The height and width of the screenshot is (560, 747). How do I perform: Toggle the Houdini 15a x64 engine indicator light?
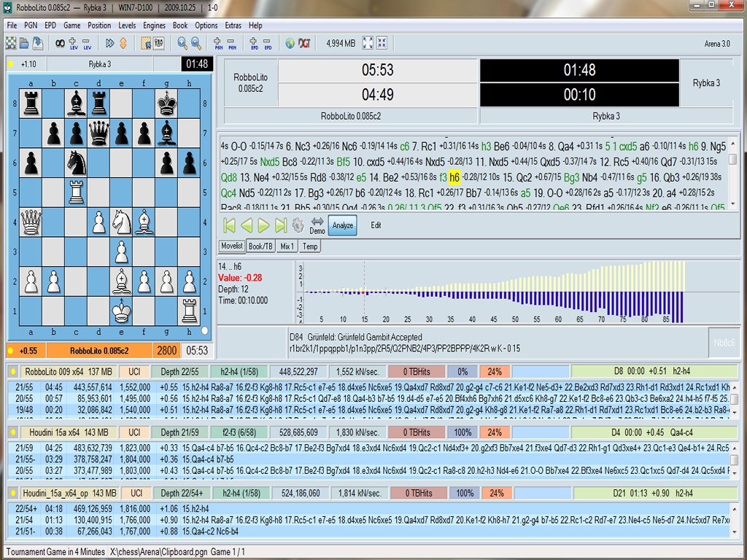(x=13, y=432)
